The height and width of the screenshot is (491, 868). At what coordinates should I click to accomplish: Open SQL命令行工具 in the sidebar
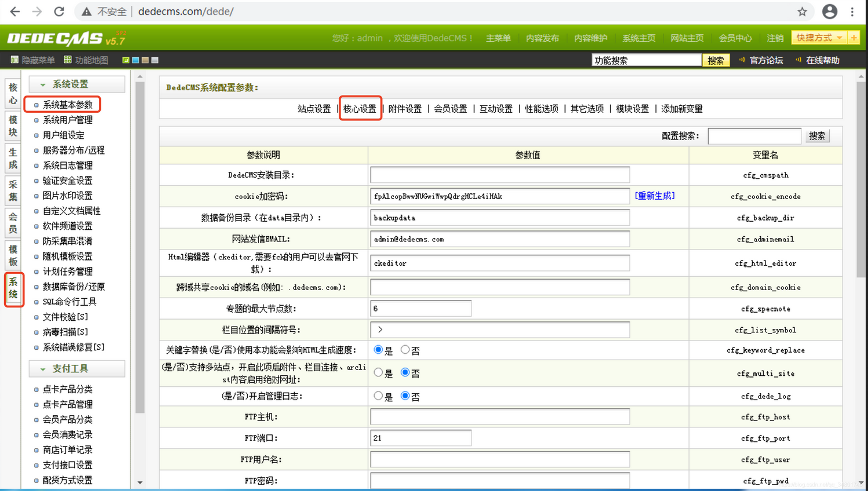point(69,302)
